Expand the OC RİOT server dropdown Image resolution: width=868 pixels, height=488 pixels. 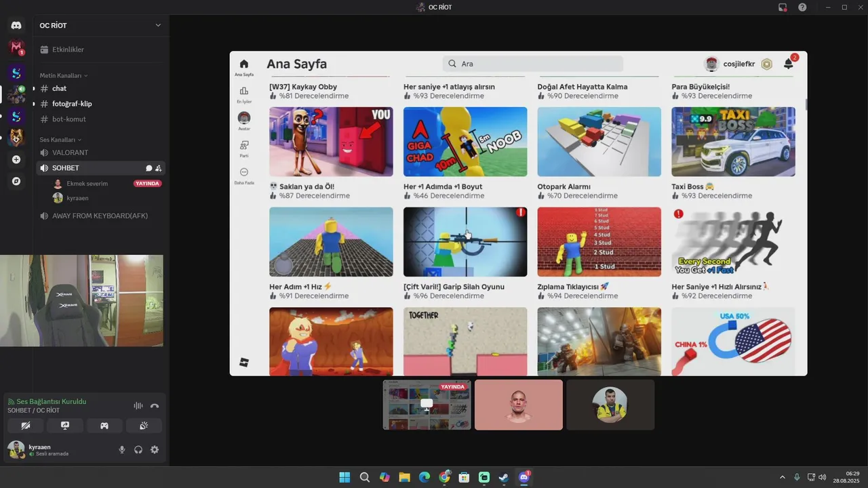(x=158, y=25)
